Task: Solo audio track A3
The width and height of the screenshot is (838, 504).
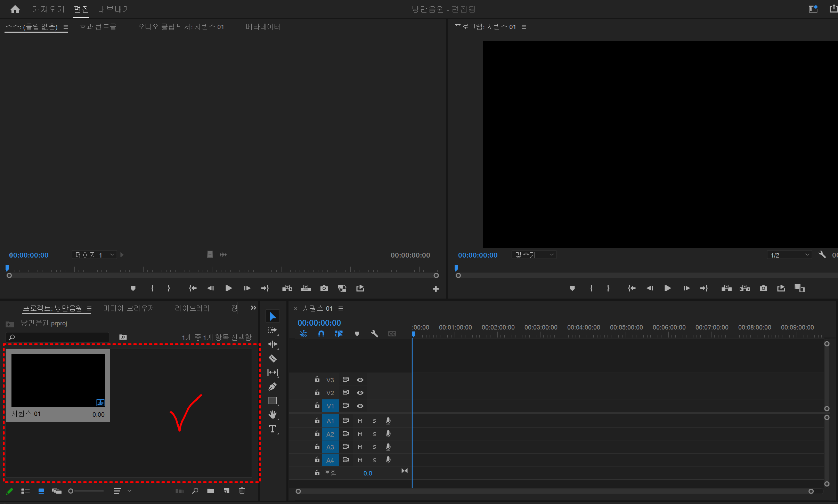Action: point(374,447)
